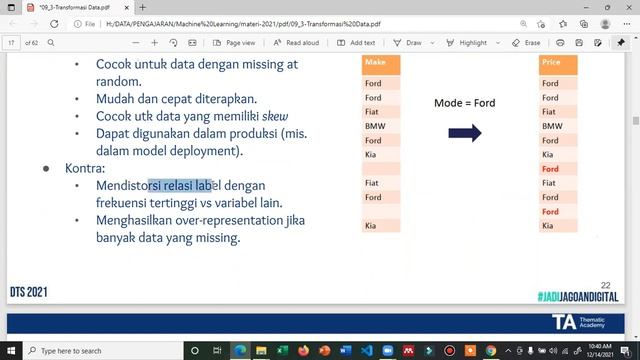Image resolution: width=640 pixels, height=360 pixels.
Task: Start Read aloud
Action: (296, 42)
